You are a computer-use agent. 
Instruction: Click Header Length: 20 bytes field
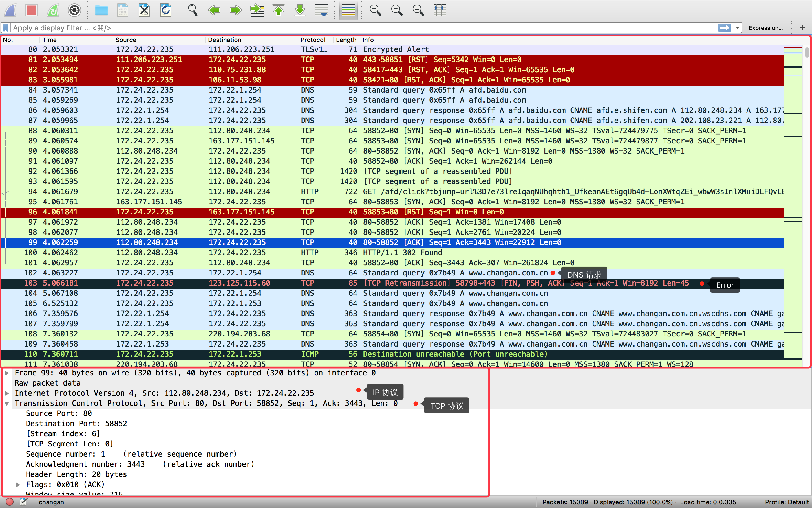pyautogui.click(x=76, y=474)
